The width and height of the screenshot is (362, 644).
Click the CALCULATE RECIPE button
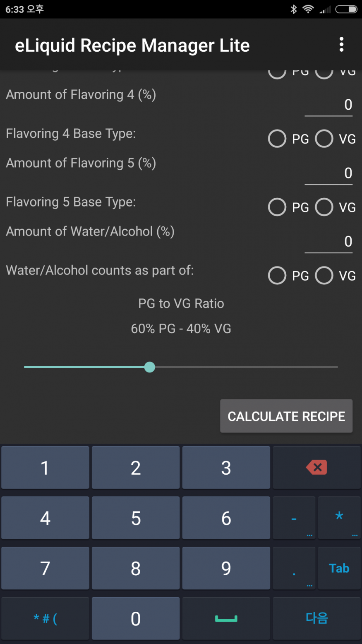point(286,416)
